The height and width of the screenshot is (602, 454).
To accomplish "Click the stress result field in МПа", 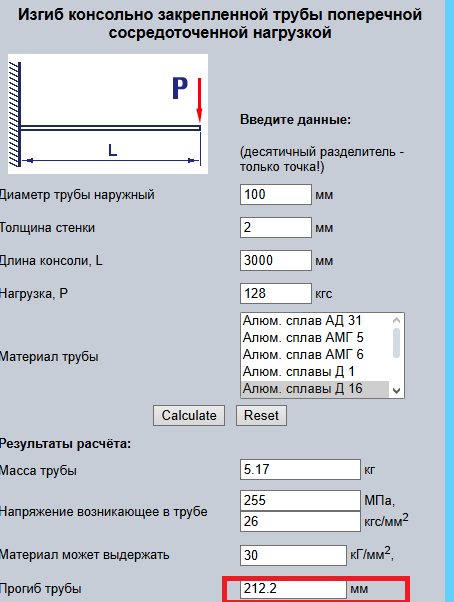I will [300, 500].
